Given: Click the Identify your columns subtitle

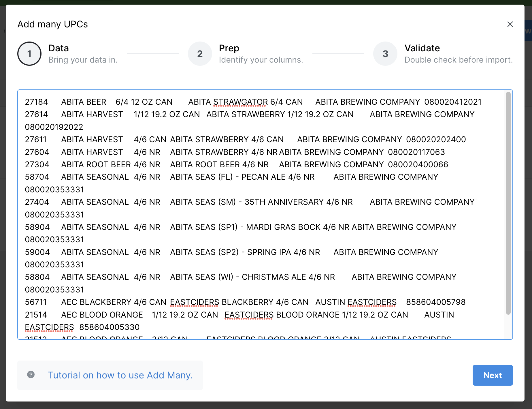Looking at the screenshot, I should click(x=261, y=60).
